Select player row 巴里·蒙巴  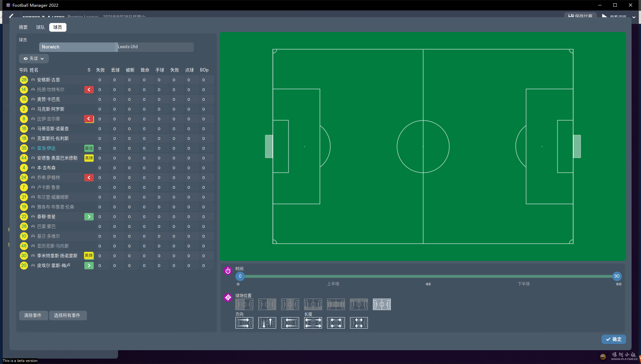[116, 226]
